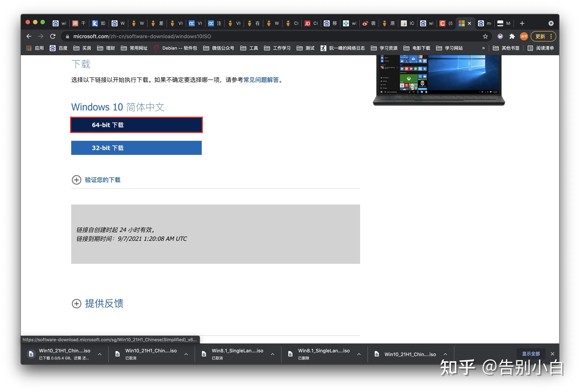
Task: Open the 阮一峰的网络日志 bookmark
Action: pyautogui.click(x=343, y=48)
